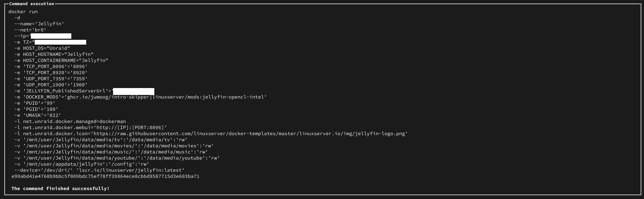Click the 'Command execution' panel title
The image size is (644, 199).
click(x=31, y=4)
